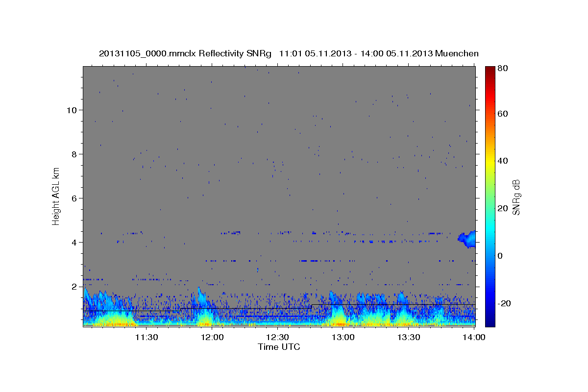Click the colorbar value 0
The height and width of the screenshot is (392, 588).
500,256
